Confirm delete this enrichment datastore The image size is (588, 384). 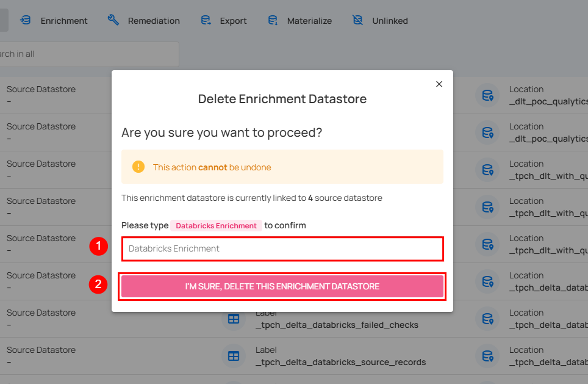tap(282, 286)
